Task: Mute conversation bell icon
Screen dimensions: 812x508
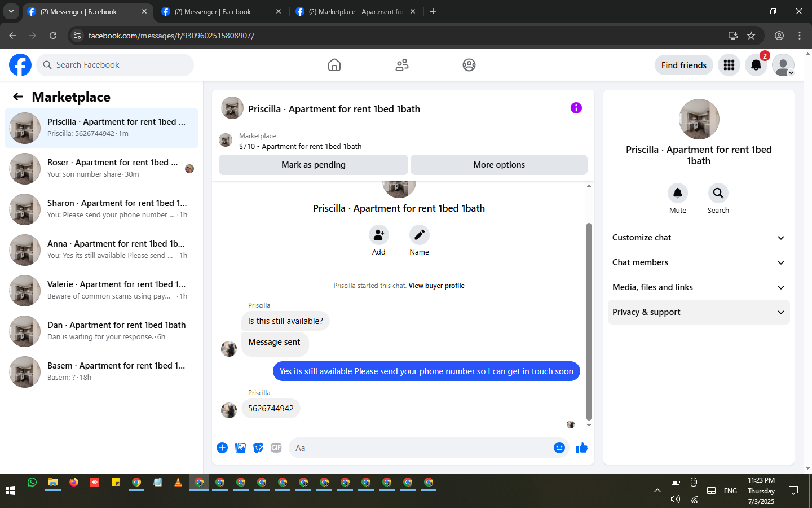Action: (678, 193)
